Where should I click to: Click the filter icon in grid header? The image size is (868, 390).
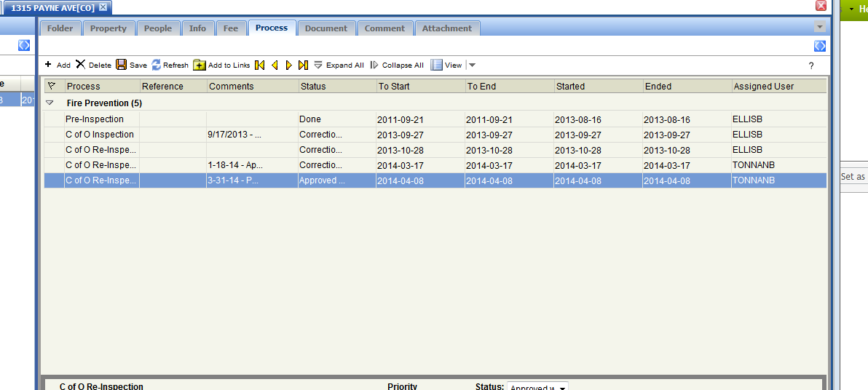pyautogui.click(x=51, y=86)
